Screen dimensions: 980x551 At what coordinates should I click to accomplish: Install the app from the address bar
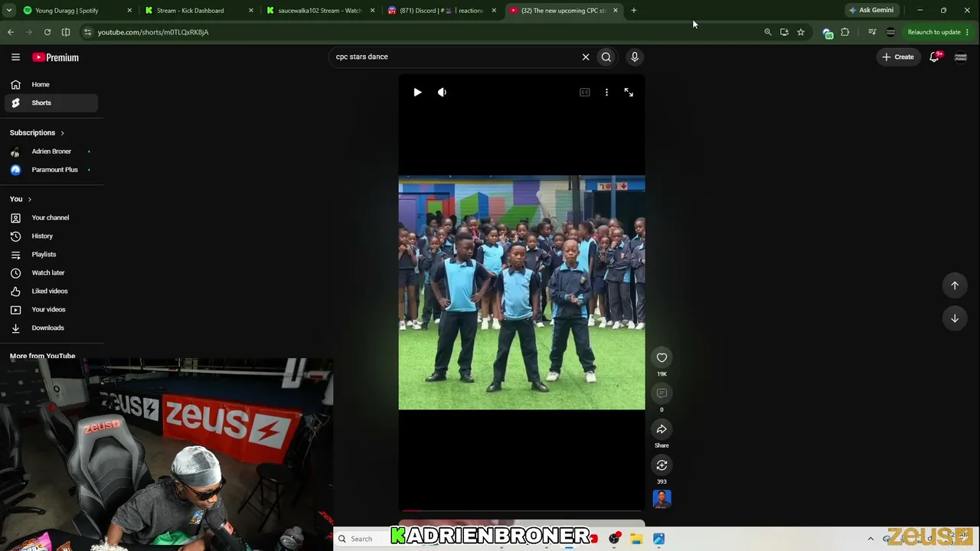(784, 32)
